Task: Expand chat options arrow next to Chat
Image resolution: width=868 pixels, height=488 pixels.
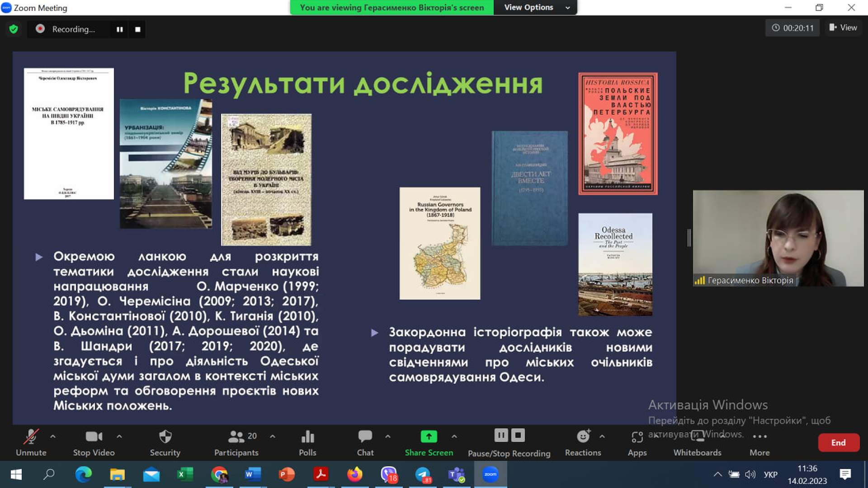Action: coord(388,436)
